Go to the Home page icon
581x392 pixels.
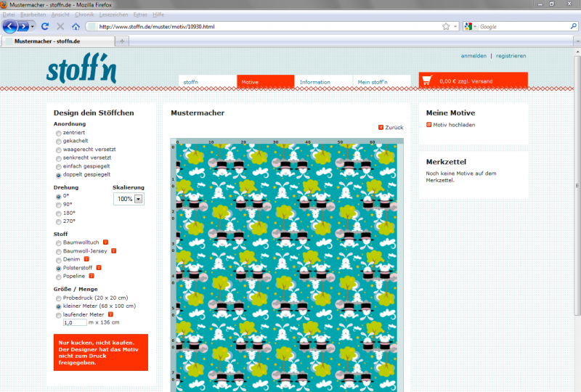76,26
